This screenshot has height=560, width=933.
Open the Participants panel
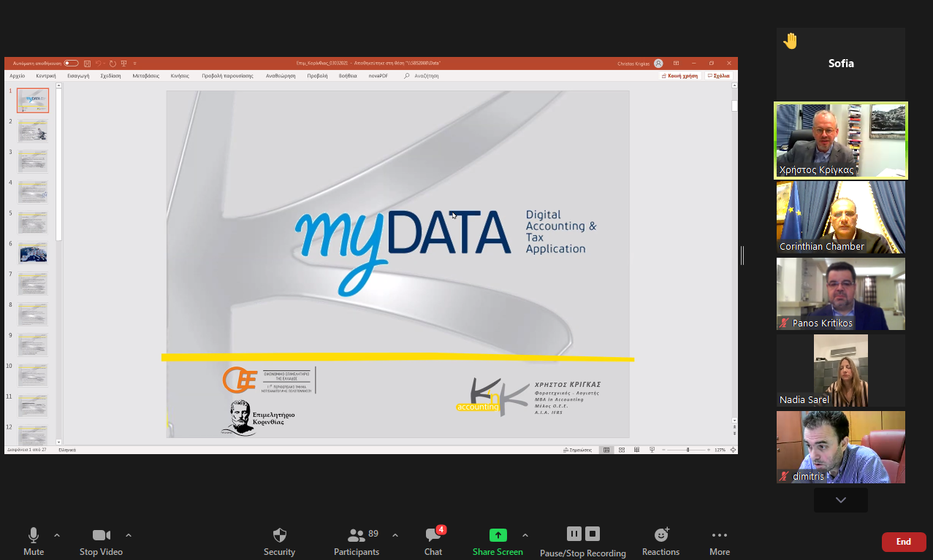pyautogui.click(x=357, y=542)
